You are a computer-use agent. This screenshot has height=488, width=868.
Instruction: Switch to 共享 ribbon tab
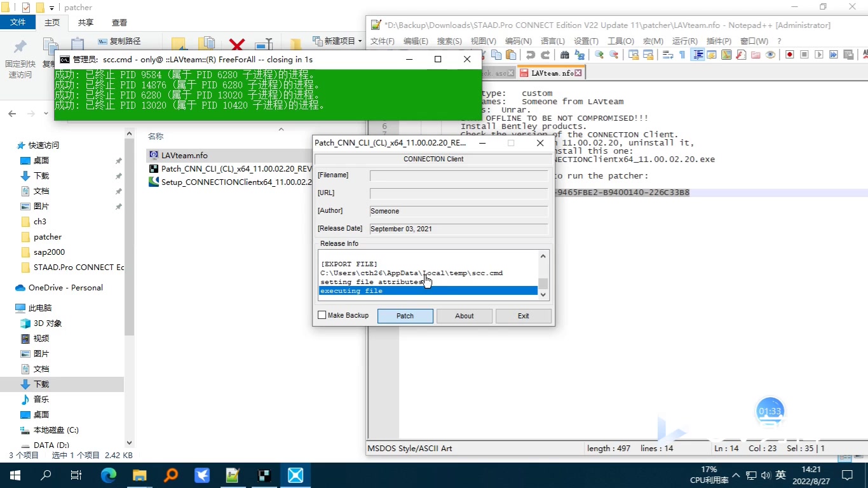tap(85, 22)
